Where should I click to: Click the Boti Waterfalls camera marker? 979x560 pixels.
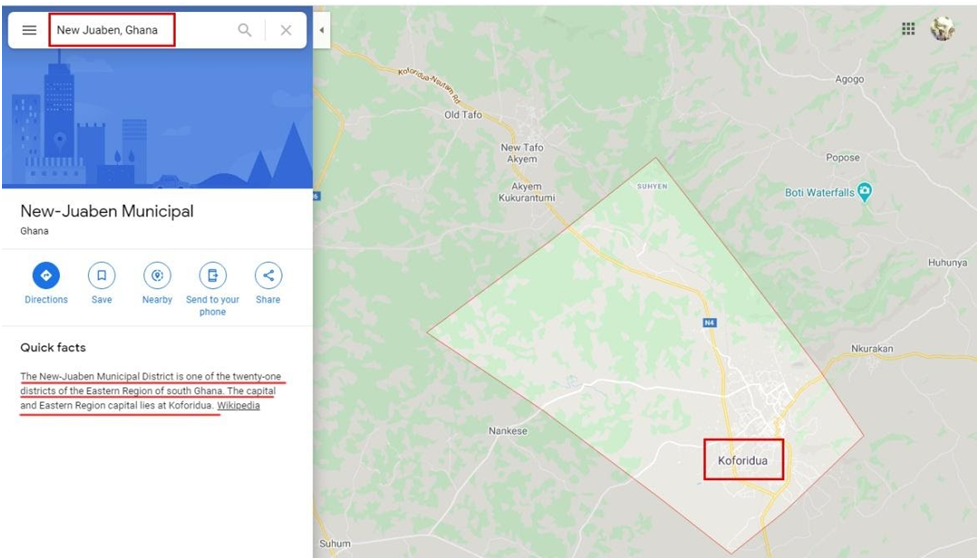(x=865, y=192)
